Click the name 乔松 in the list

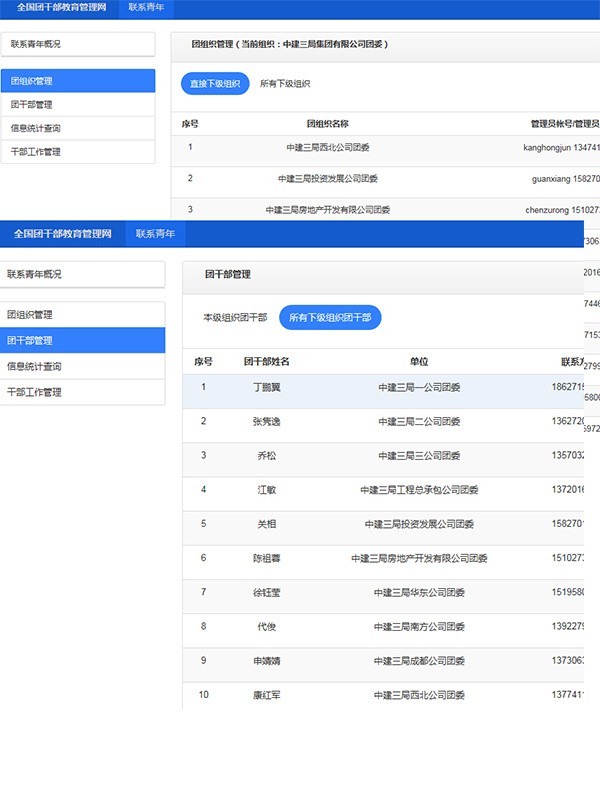point(267,455)
